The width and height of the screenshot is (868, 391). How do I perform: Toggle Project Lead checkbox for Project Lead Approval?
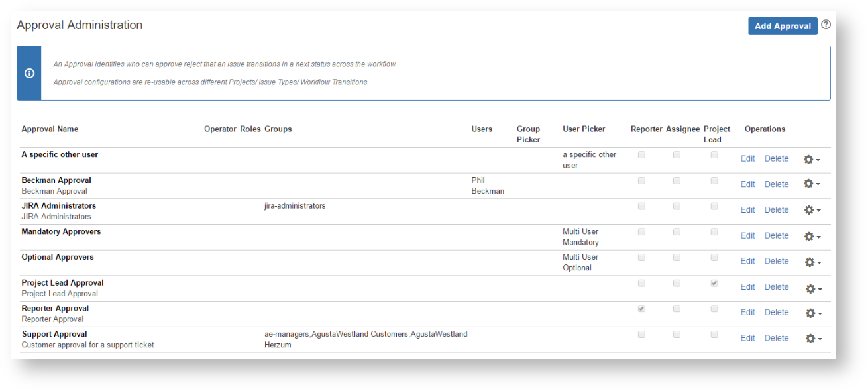point(714,283)
